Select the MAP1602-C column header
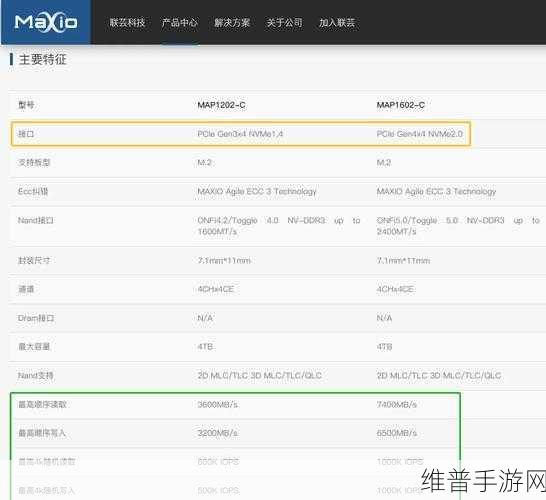546x500 pixels. click(401, 105)
